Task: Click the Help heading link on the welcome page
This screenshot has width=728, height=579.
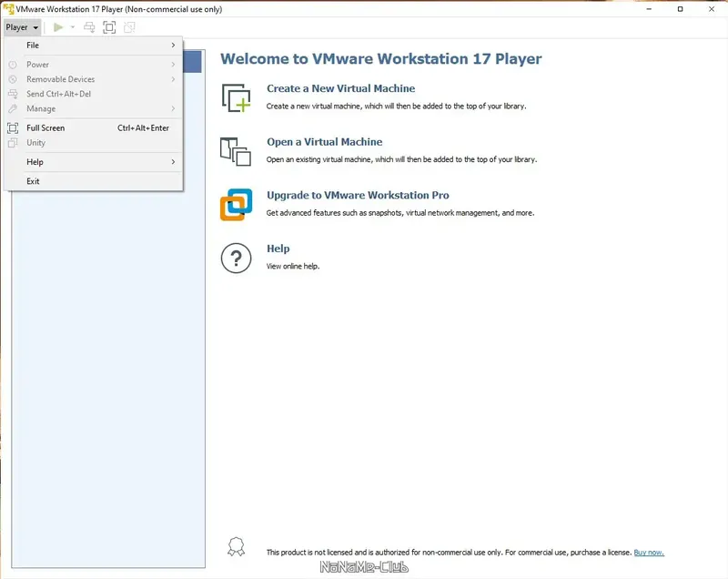Action: tap(278, 249)
